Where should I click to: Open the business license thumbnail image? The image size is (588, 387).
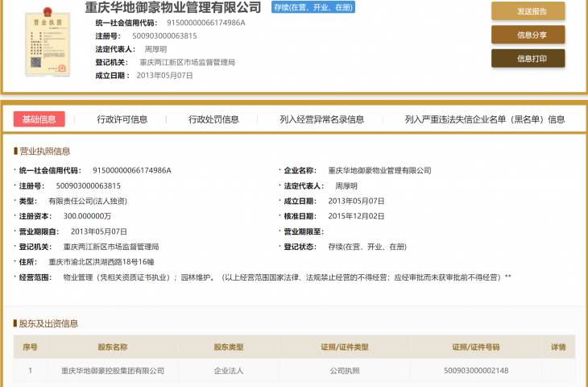click(48, 42)
